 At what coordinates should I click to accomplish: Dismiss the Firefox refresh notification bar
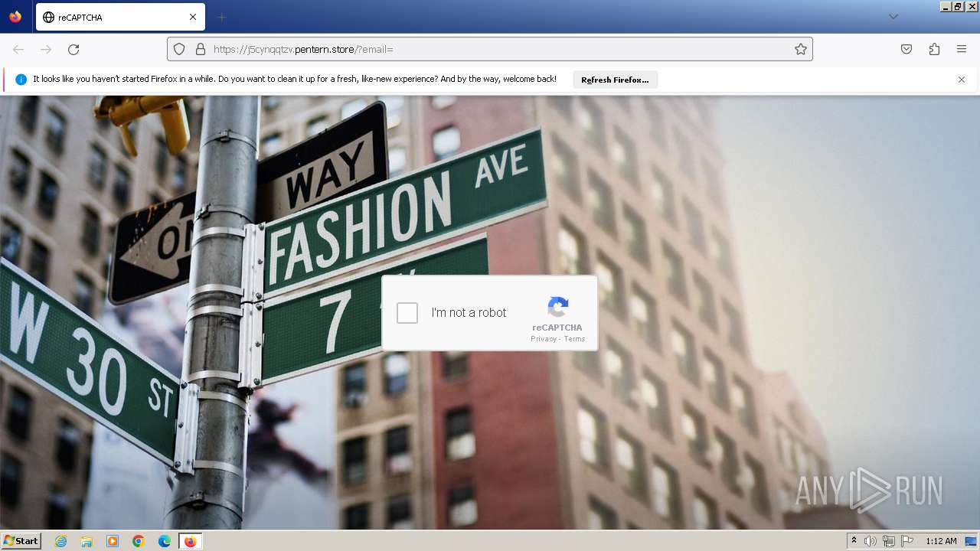coord(962,80)
